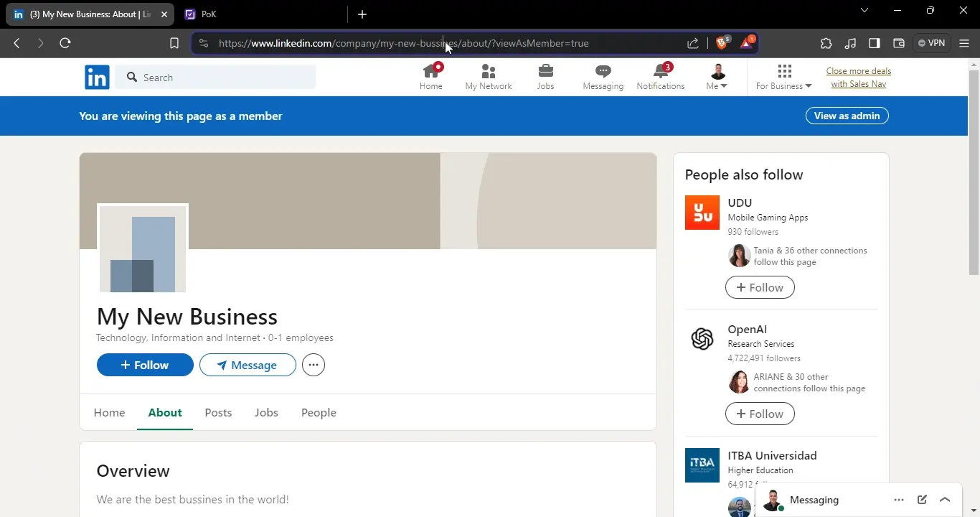Screen dimensions: 980x517
Task: Open the OpenAI company link
Action: click(747, 329)
